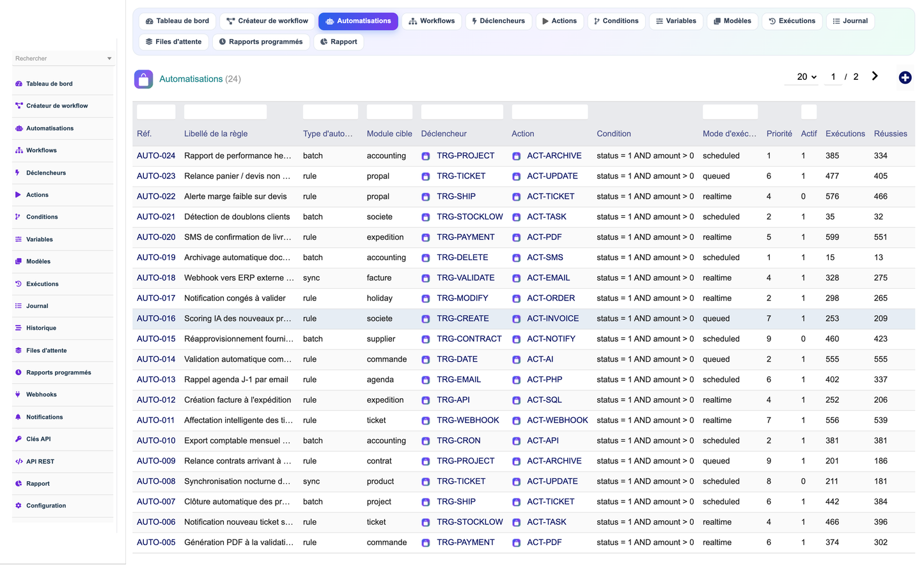Click the Files d'attente stack sidebar icon
924x572 pixels.
point(19,351)
